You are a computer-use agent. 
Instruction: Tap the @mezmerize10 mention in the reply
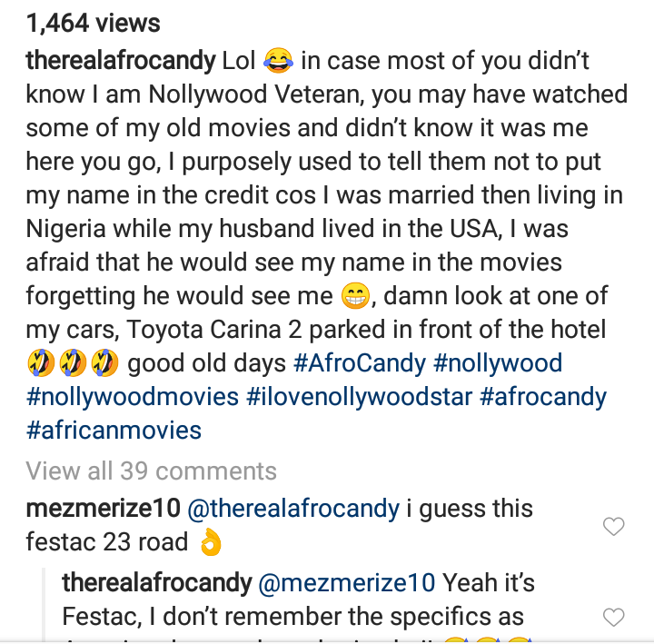tap(348, 582)
